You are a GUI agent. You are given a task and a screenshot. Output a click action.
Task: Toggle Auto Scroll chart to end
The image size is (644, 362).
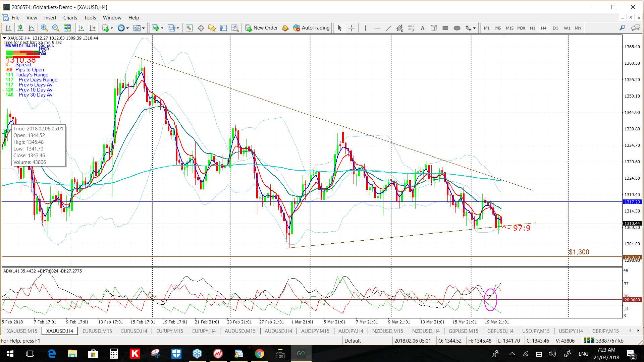(81, 28)
